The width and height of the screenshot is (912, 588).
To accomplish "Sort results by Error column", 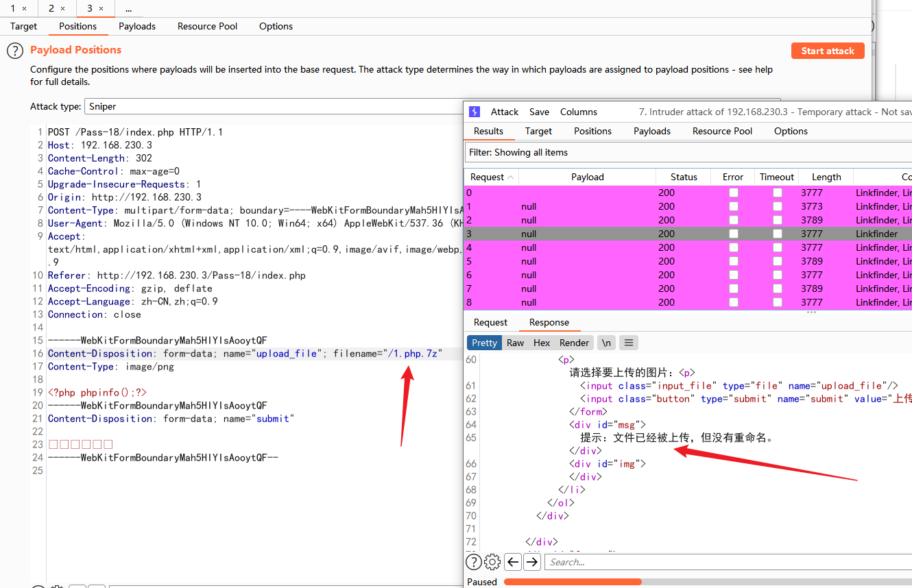I will tap(733, 177).
